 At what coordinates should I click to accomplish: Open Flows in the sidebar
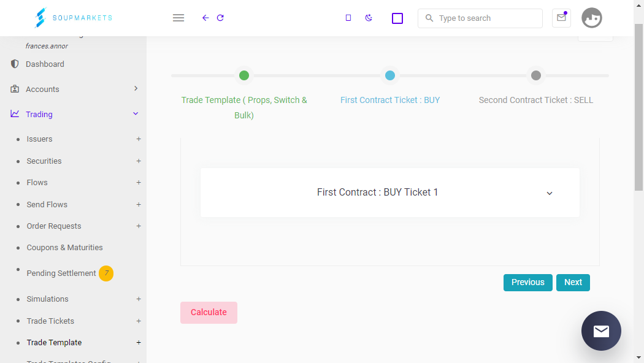[x=37, y=182]
